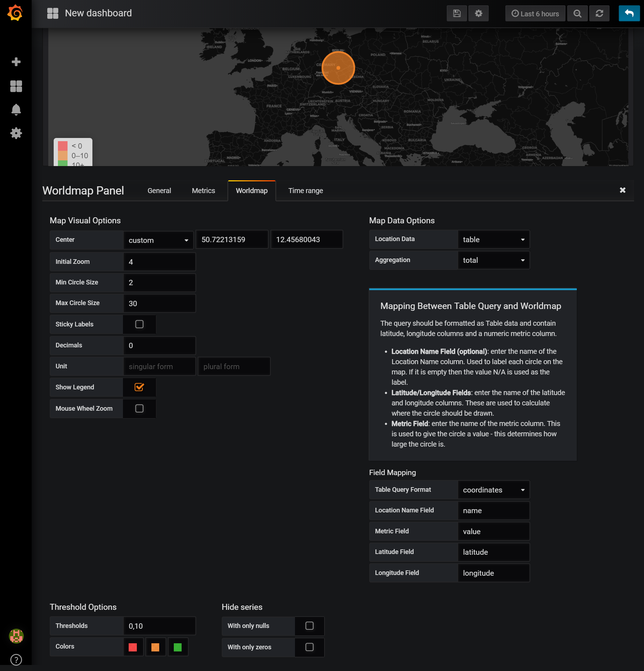The image size is (644, 671).
Task: Open the Configuration gear in sidebar
Action: 16,133
